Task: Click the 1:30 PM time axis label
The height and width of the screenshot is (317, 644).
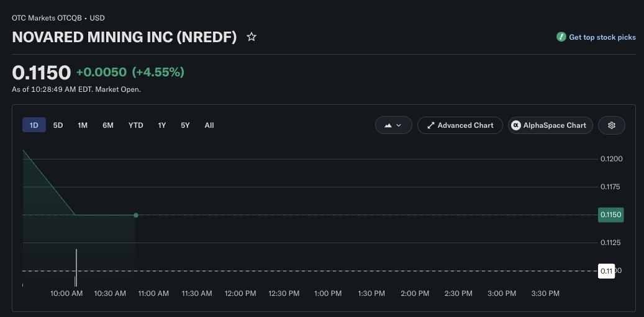Action: 371,293
